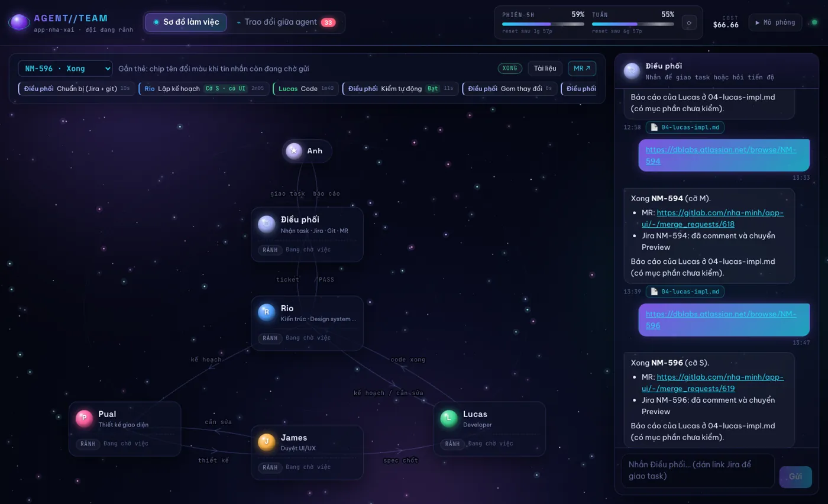This screenshot has height=504, width=828.
Task: Click the Gửi send button
Action: (x=795, y=476)
